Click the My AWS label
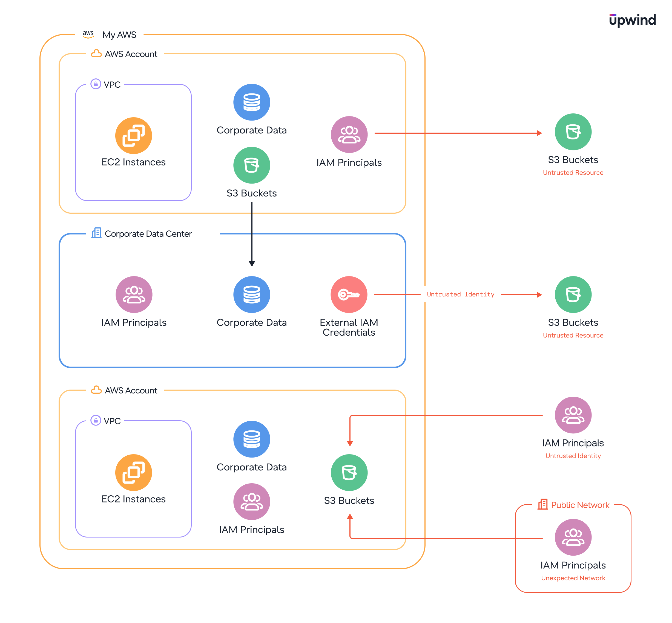The height and width of the screenshot is (623, 672). point(119,35)
